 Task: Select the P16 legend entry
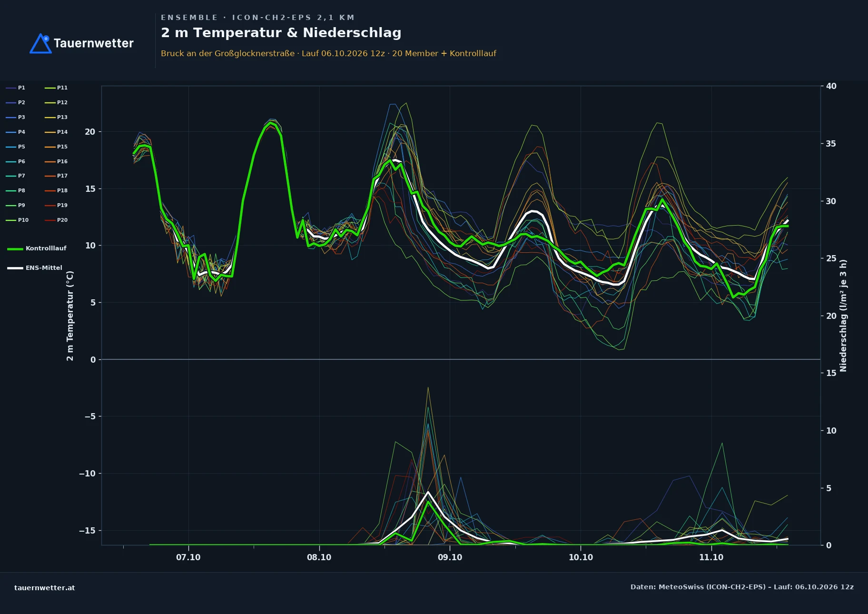56,161
